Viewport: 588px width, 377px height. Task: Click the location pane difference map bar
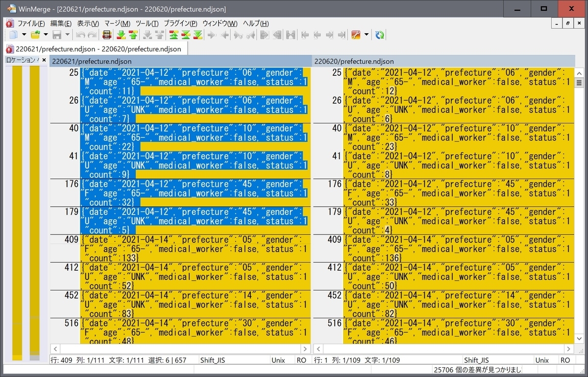tap(26, 213)
